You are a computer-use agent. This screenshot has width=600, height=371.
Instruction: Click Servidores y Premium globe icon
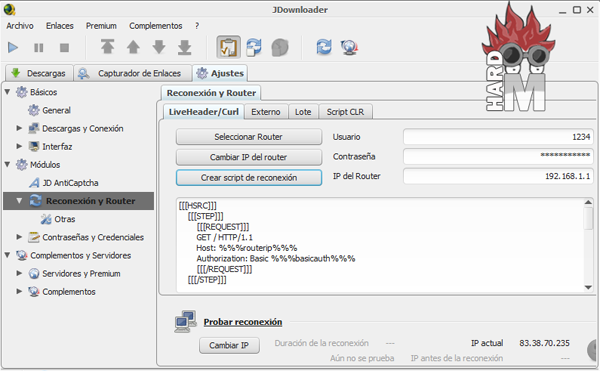click(x=34, y=273)
